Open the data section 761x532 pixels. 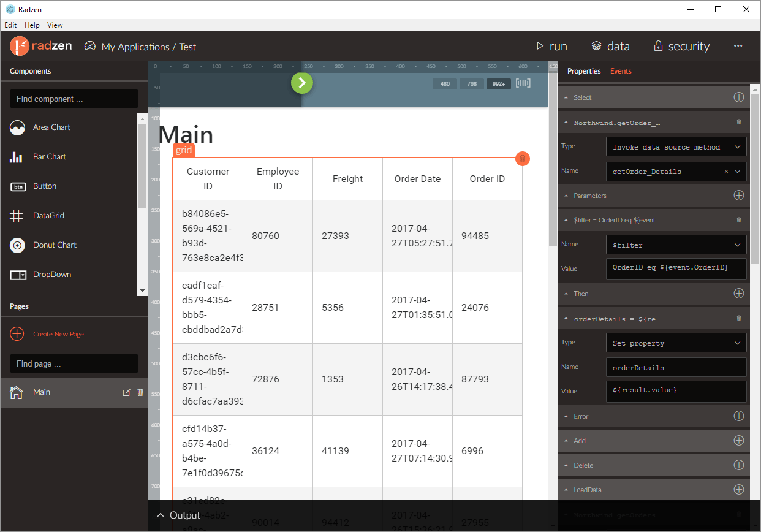click(610, 46)
